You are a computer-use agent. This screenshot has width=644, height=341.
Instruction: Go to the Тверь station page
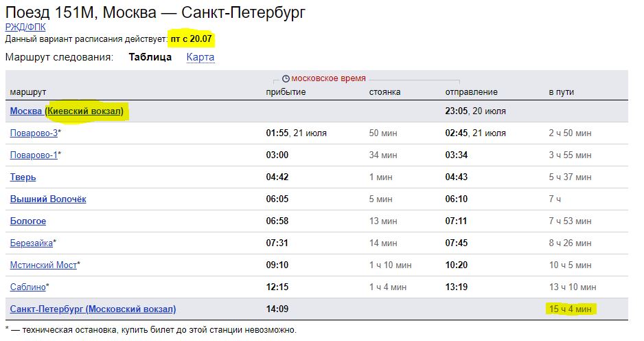point(23,177)
